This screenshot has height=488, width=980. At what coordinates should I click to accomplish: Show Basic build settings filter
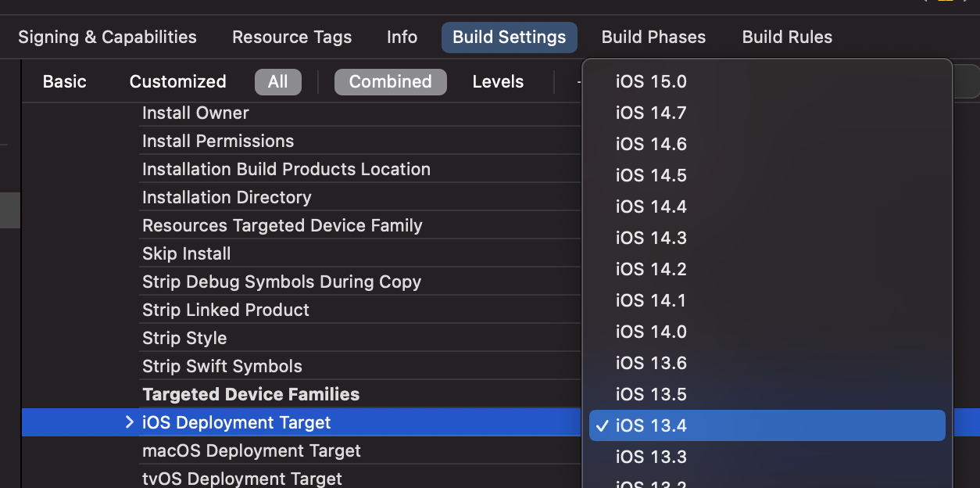[x=64, y=81]
